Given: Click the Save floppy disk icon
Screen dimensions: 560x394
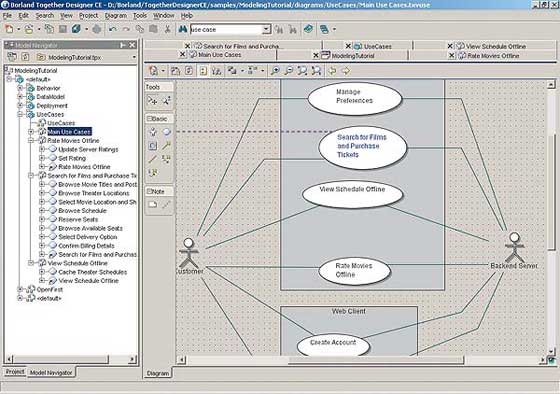Looking at the screenshot, I should point(63,29).
